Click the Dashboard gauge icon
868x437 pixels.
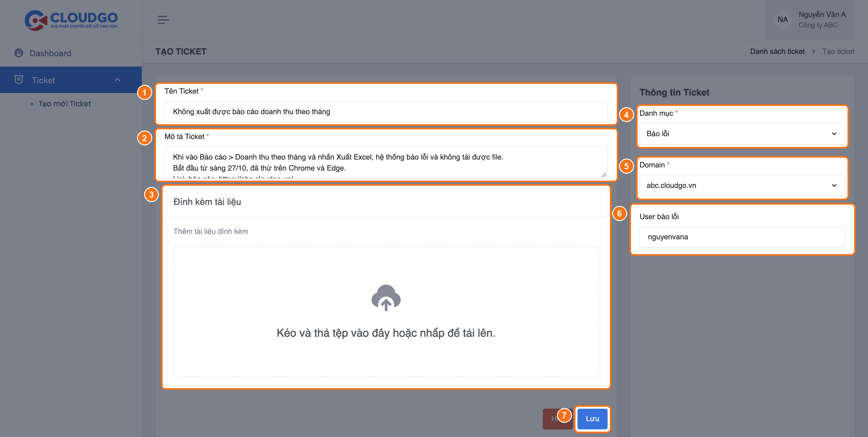pos(19,53)
